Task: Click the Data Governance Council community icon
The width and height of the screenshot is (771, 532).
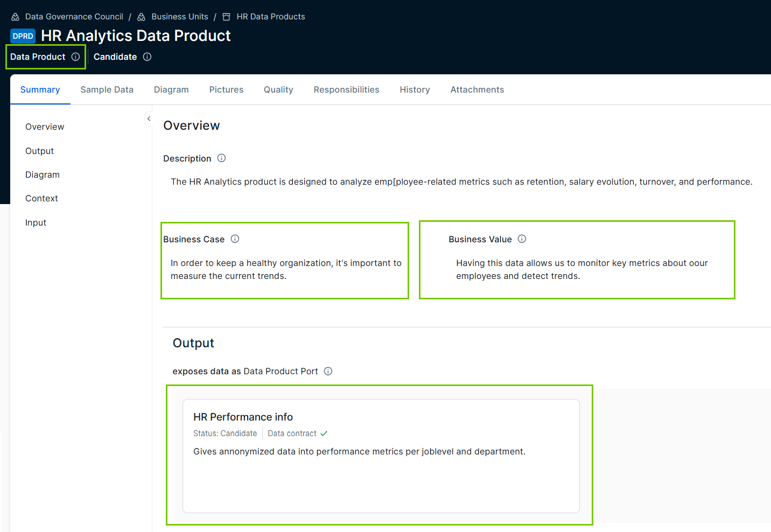Action: pos(15,17)
